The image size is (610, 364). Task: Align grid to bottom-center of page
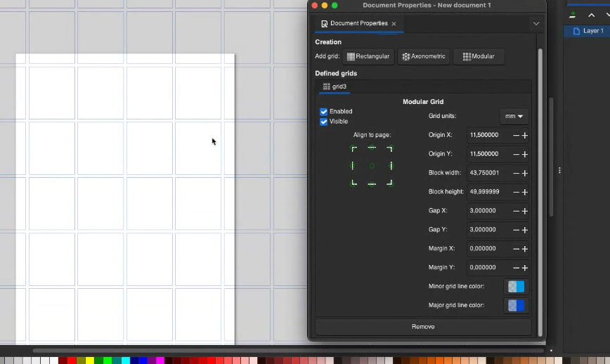click(x=372, y=184)
